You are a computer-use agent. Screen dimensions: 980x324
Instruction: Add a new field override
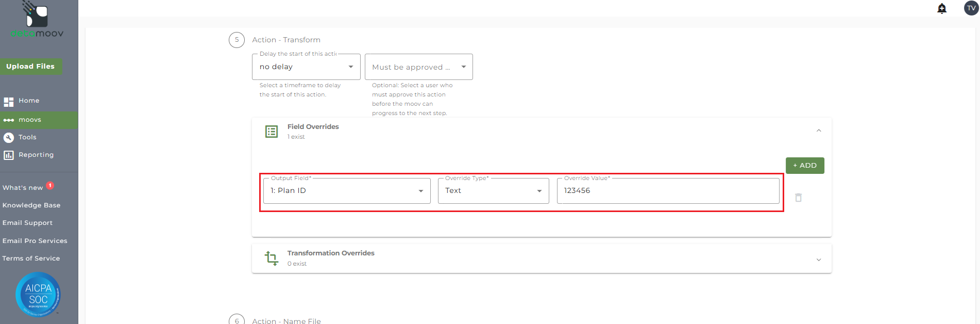pyautogui.click(x=805, y=166)
